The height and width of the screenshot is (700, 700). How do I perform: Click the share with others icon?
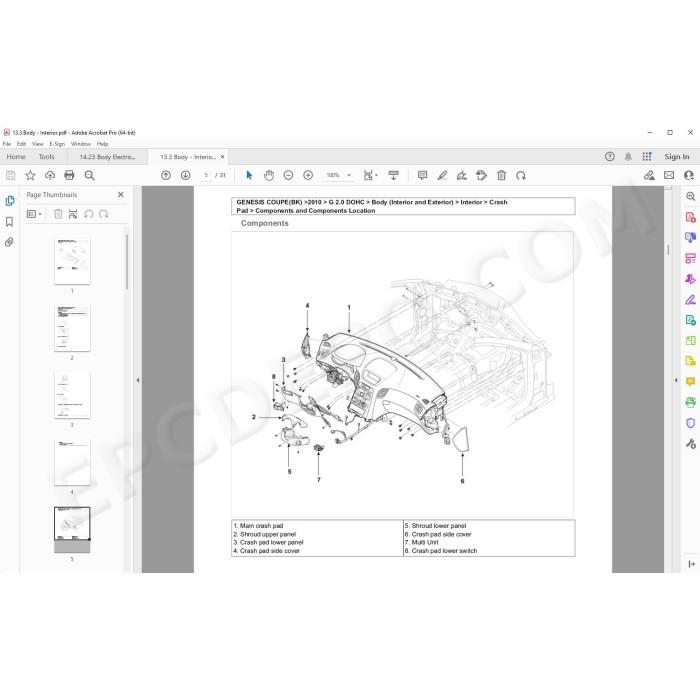689,175
